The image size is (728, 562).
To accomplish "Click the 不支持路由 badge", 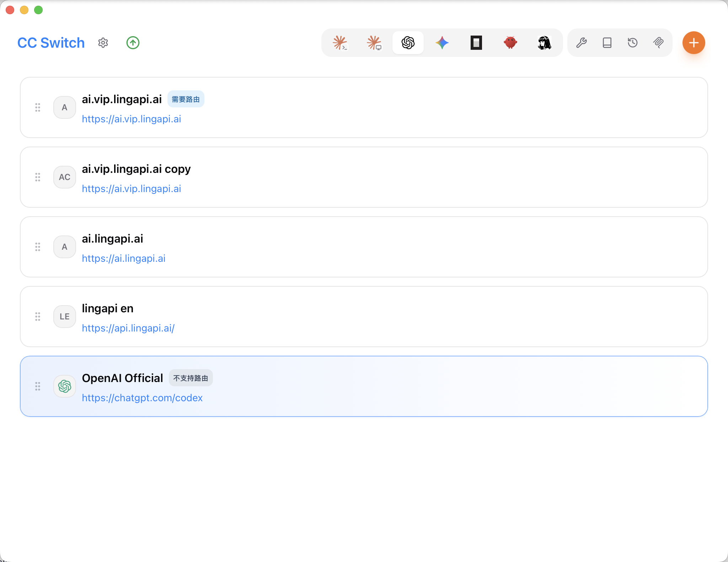I will point(191,378).
